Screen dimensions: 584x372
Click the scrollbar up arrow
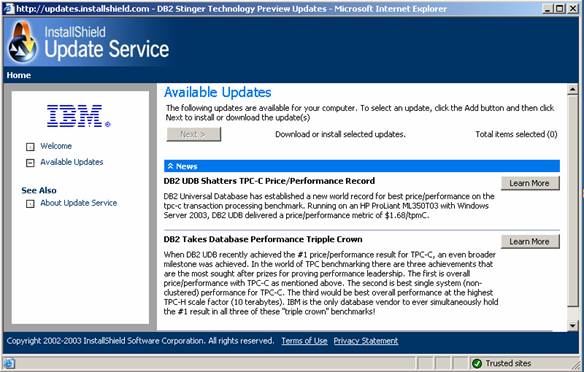pos(572,89)
